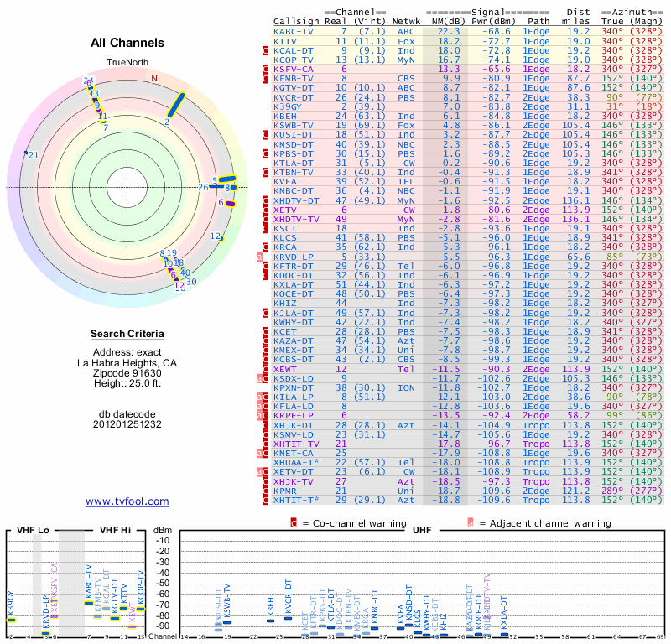The height and width of the screenshot is (644, 671).
Task: Click the channel 12 marker on radar plot
Action: [x=221, y=238]
